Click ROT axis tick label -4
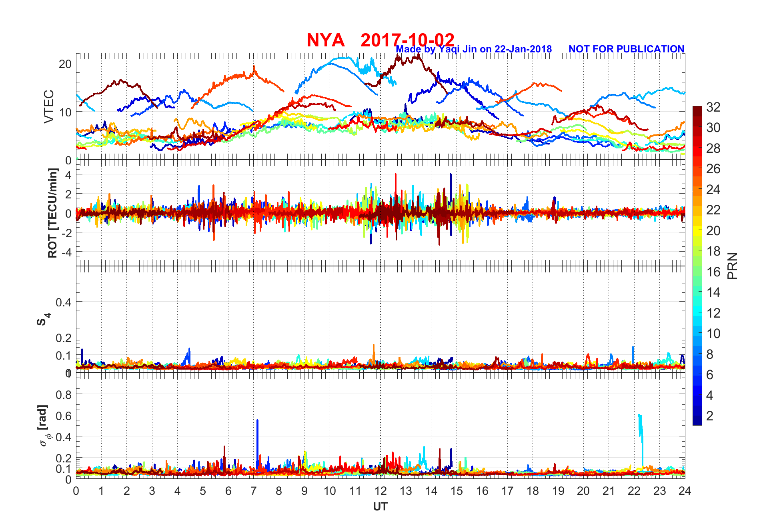The width and height of the screenshot is (761, 532). 67,252
